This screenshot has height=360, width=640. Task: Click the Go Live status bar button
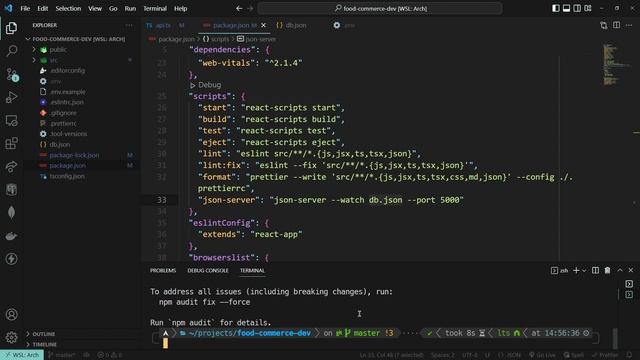[542, 355]
